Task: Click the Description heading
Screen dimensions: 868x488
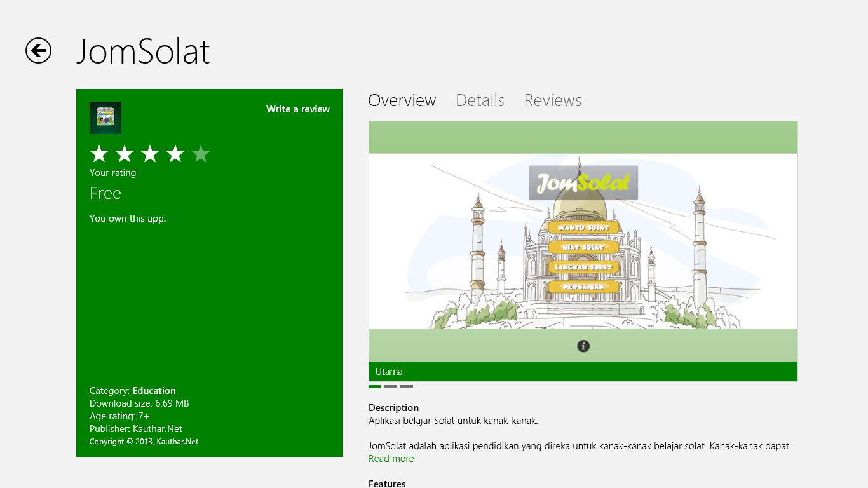Action: pyautogui.click(x=393, y=408)
